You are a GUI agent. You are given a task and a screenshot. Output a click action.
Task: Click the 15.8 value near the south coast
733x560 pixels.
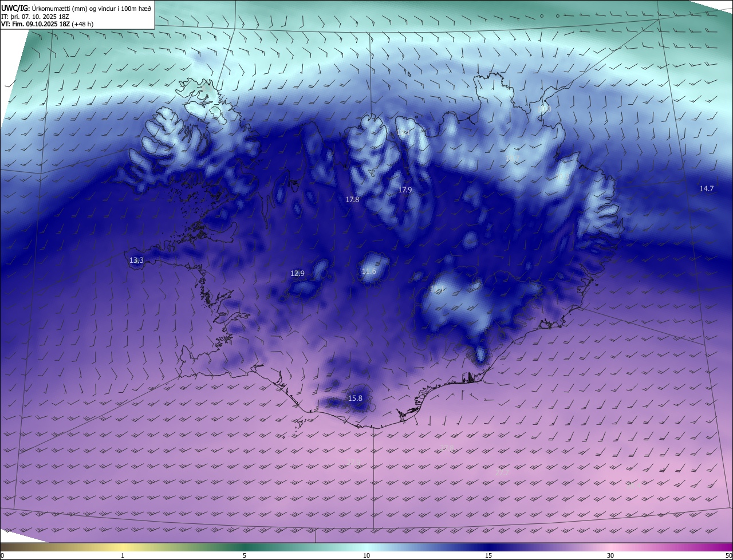[355, 399]
